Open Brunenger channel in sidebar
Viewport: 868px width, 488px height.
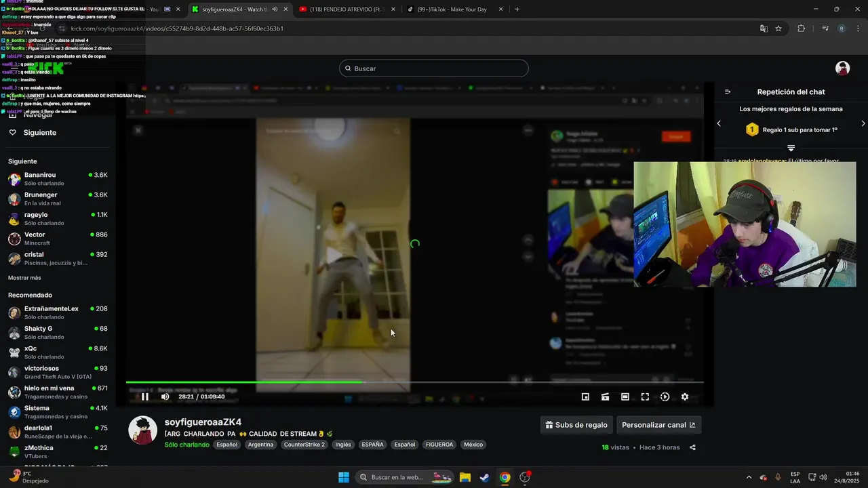[x=58, y=199]
